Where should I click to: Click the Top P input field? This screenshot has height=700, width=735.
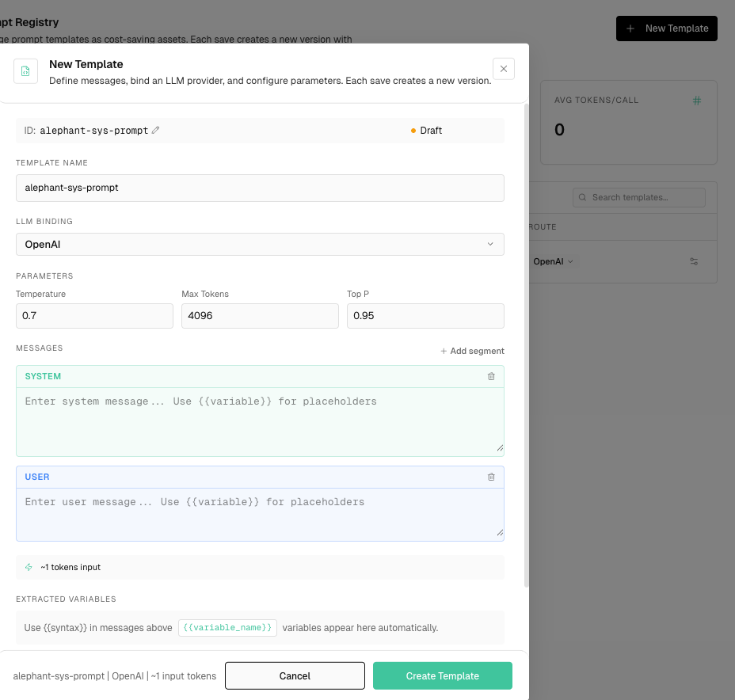coord(425,316)
